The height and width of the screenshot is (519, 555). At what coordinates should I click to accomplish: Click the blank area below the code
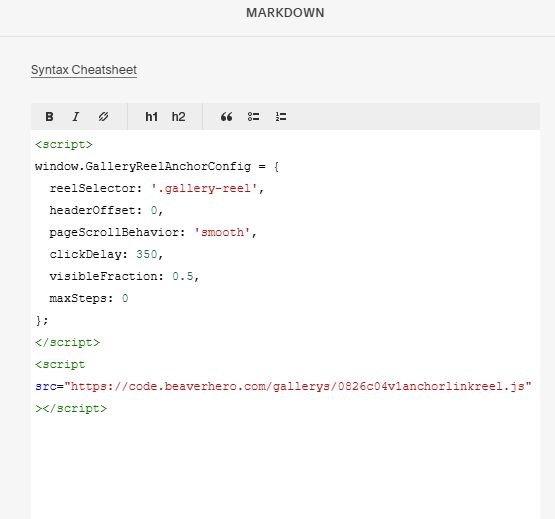(285, 467)
